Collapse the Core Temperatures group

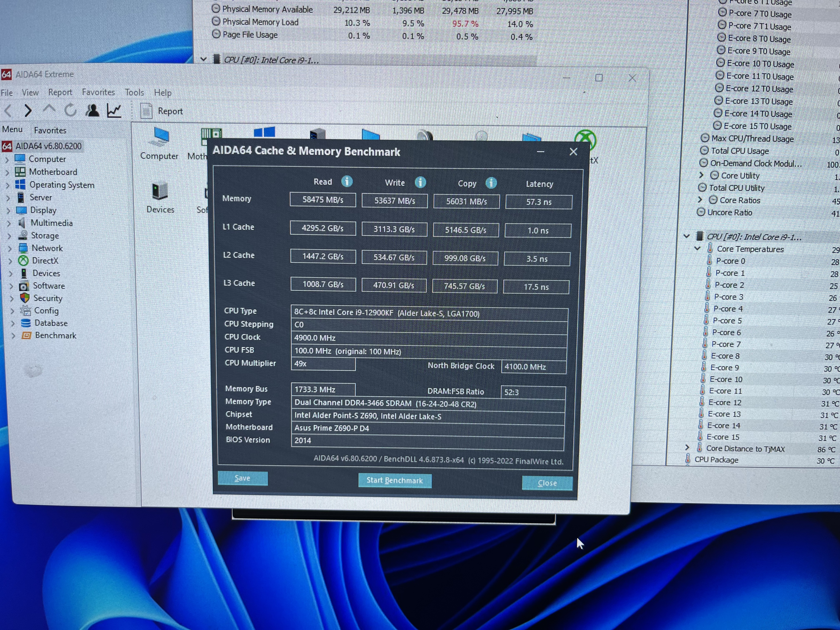(x=697, y=249)
